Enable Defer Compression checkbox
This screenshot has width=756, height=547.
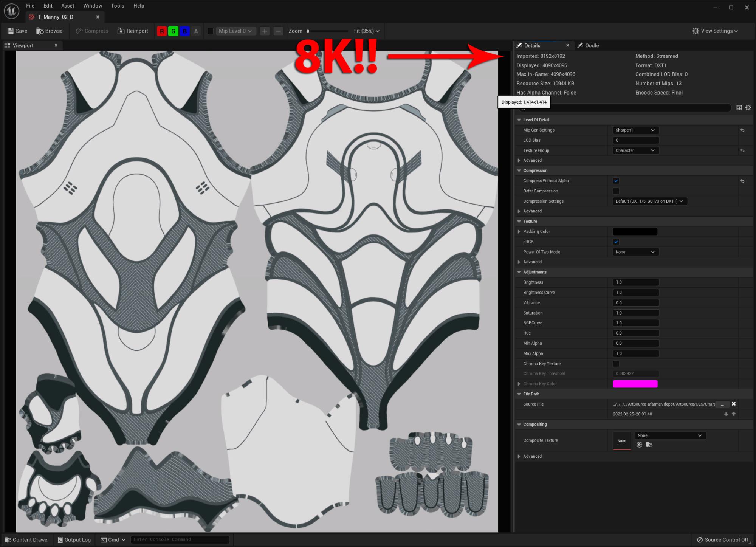[616, 191]
